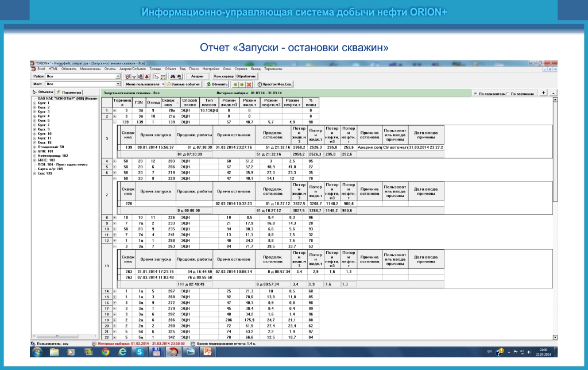The height and width of the screenshot is (370, 588).
Task: Click the green right arrow forward icon
Action: 242,84
